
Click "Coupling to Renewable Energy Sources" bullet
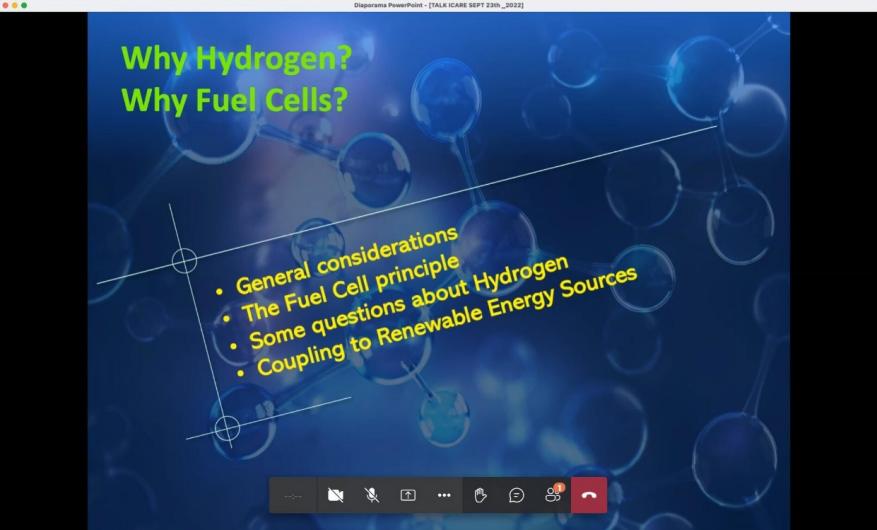click(x=446, y=322)
